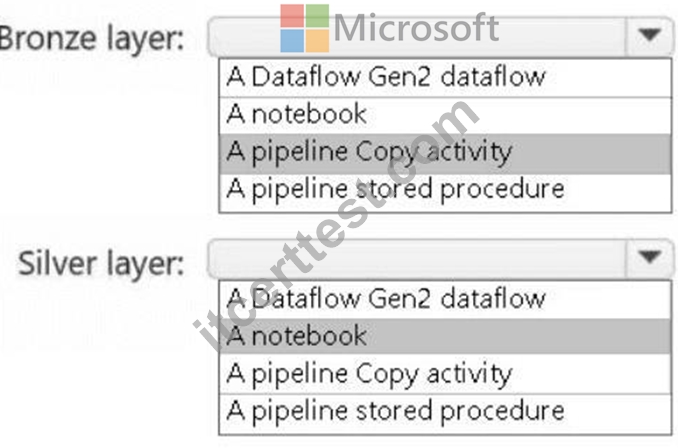Image resolution: width=678 pixels, height=448 pixels.
Task: Click the Bronze layer combo box field
Action: coord(441,37)
